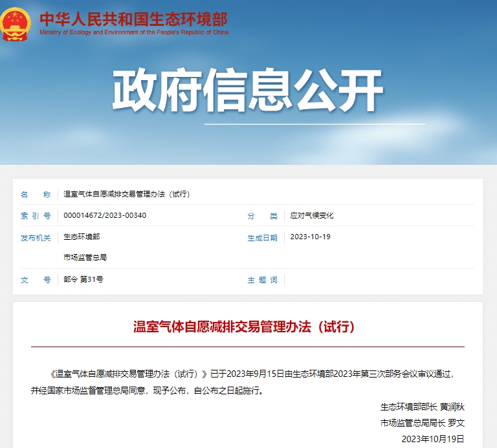Viewport: 497px width, 448px height.
Task: Select the 文号 label
Action: 36,280
